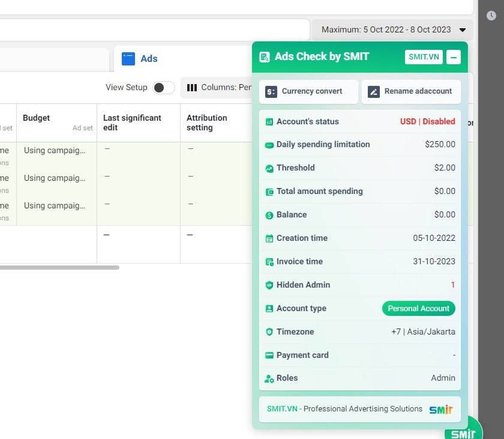Click the Last significant edit column header
504x439 pixels.
[139, 123]
